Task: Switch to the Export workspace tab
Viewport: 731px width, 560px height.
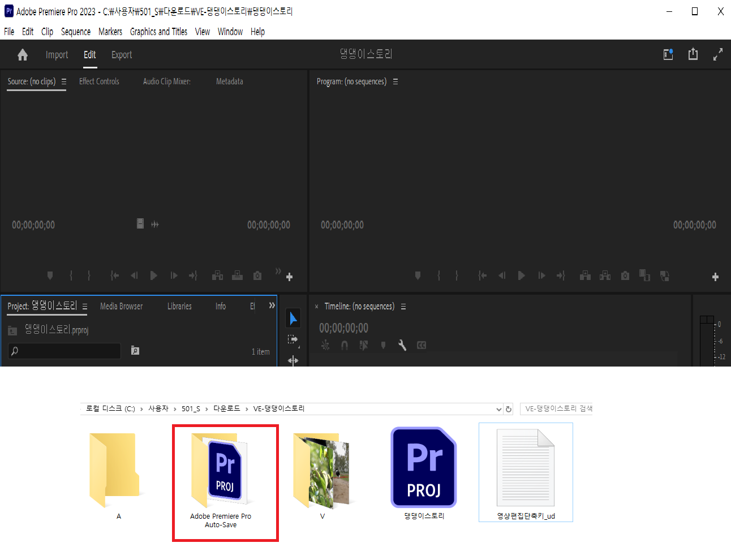Action: [x=122, y=55]
